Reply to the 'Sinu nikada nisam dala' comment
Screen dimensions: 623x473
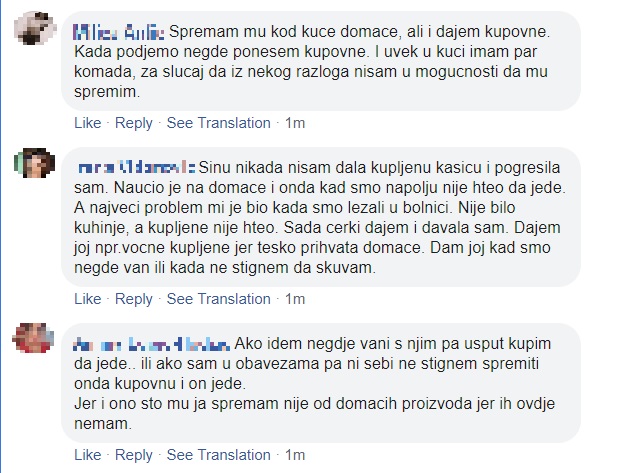134,298
